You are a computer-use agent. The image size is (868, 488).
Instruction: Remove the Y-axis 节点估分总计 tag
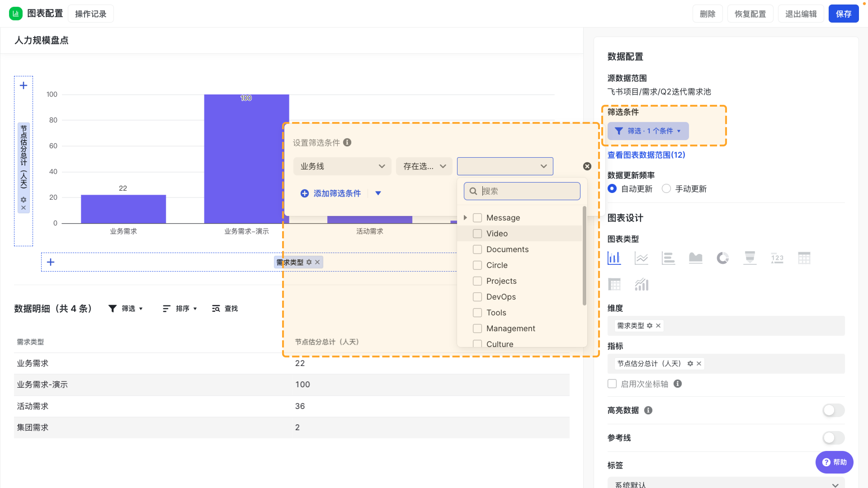(24, 208)
